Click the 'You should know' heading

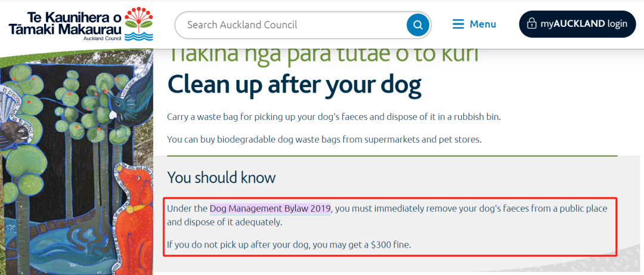coord(221,178)
